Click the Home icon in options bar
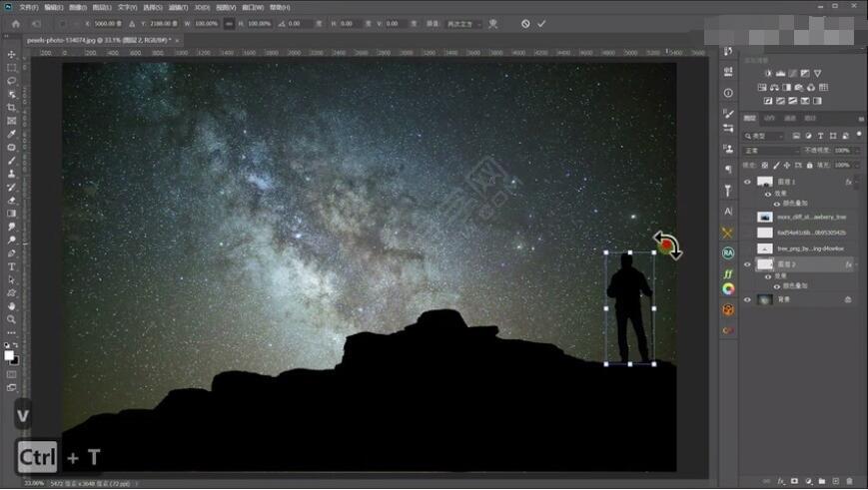Screen dimensions: 868x490 [15, 23]
